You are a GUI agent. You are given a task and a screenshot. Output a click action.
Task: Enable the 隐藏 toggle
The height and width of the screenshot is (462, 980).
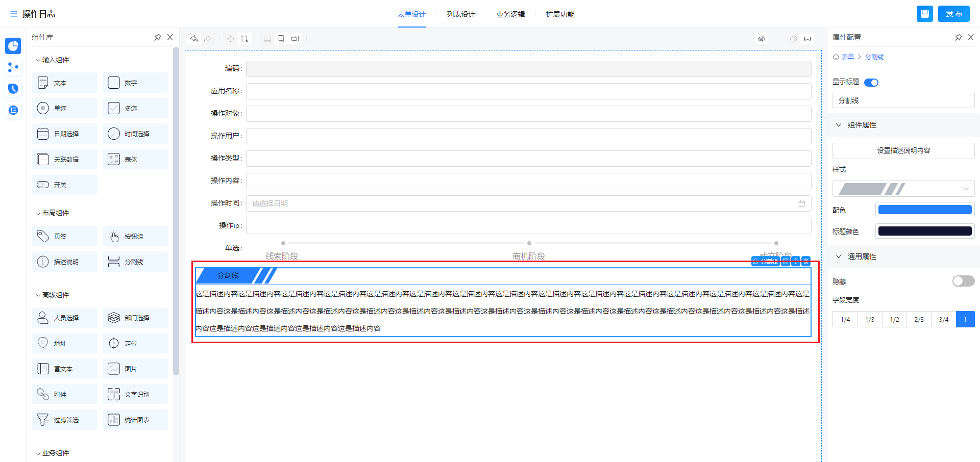[x=963, y=281]
